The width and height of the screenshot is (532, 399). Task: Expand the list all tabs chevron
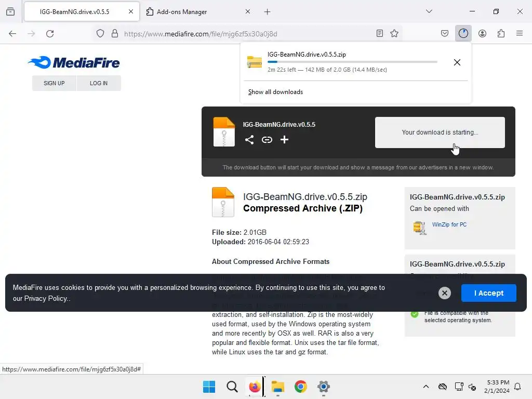coord(429,11)
